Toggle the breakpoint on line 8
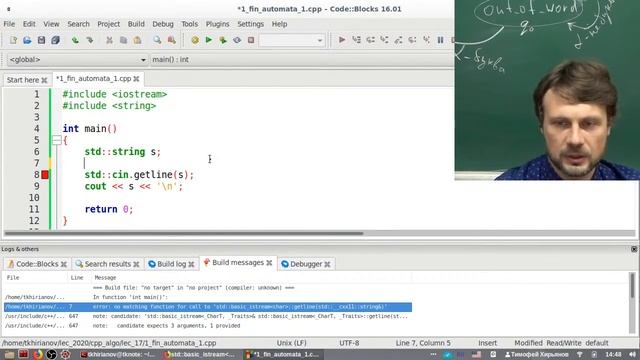This screenshot has height=360, width=640. 45,175
